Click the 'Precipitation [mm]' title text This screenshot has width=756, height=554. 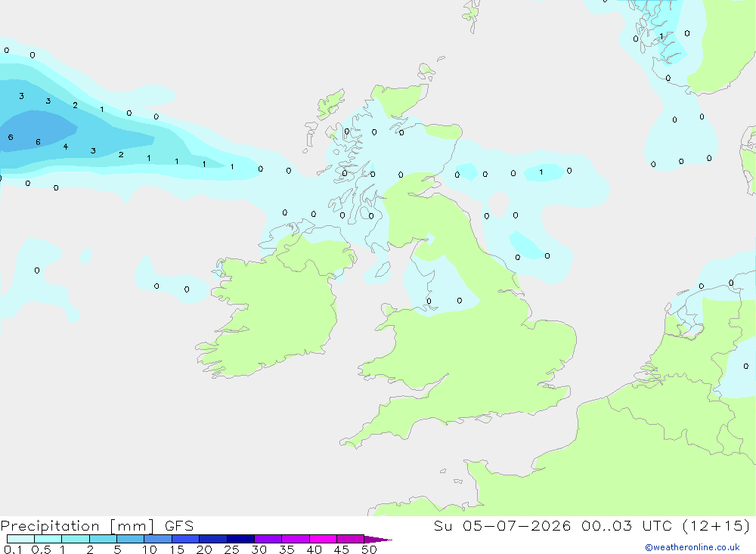tap(78, 526)
